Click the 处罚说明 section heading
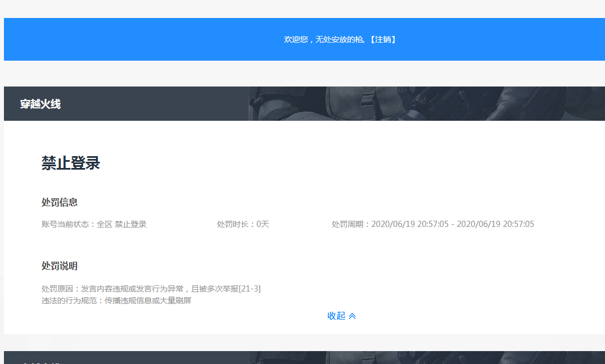The height and width of the screenshot is (364, 605). tap(60, 266)
